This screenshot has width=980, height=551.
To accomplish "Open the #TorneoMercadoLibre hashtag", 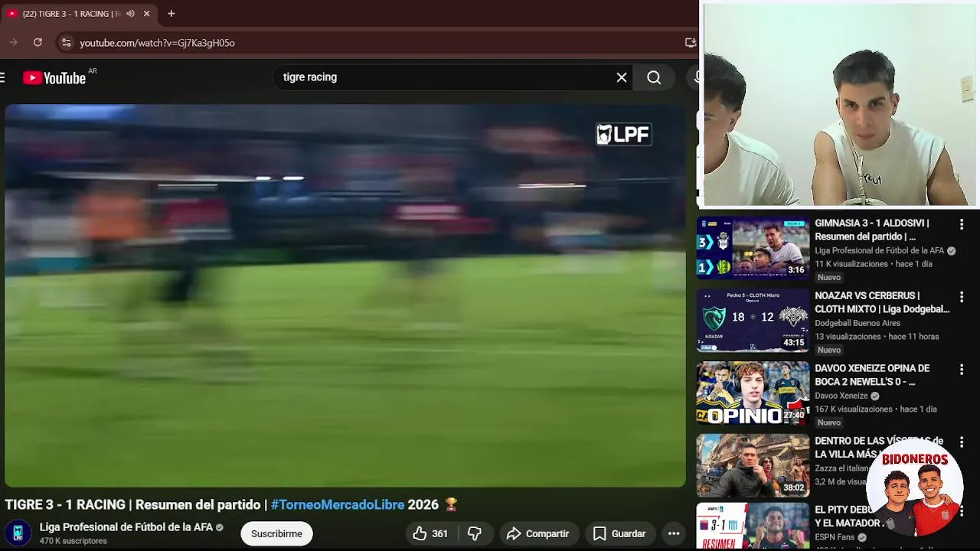I will pyautogui.click(x=338, y=505).
